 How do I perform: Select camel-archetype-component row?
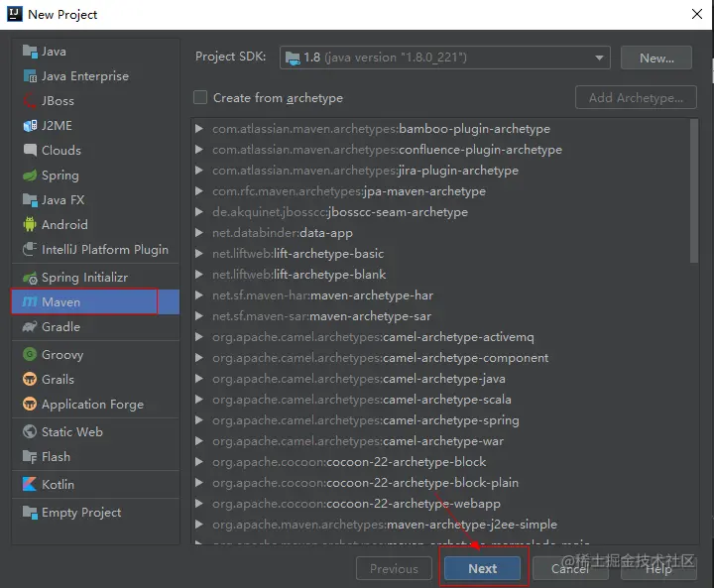(440, 358)
